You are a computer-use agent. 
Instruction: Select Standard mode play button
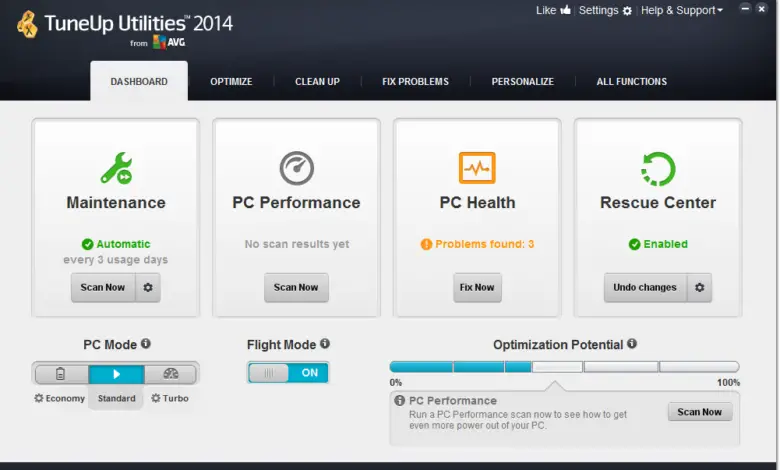[x=116, y=374]
